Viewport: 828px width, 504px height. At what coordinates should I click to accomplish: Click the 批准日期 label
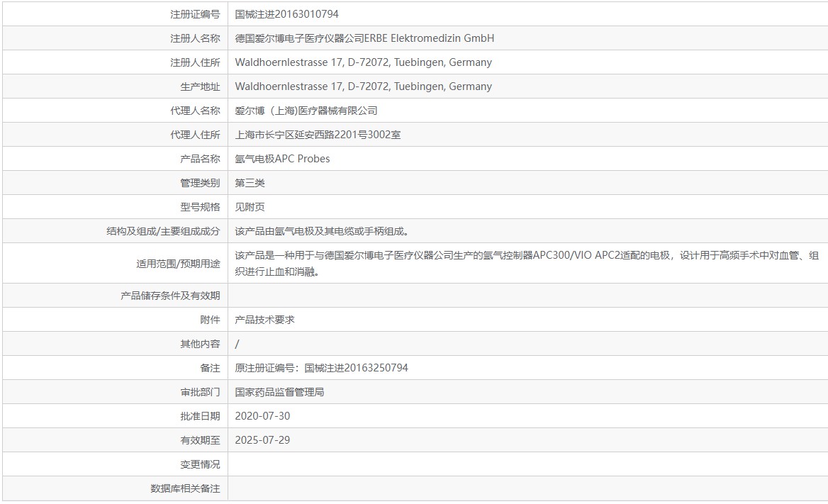(200, 416)
